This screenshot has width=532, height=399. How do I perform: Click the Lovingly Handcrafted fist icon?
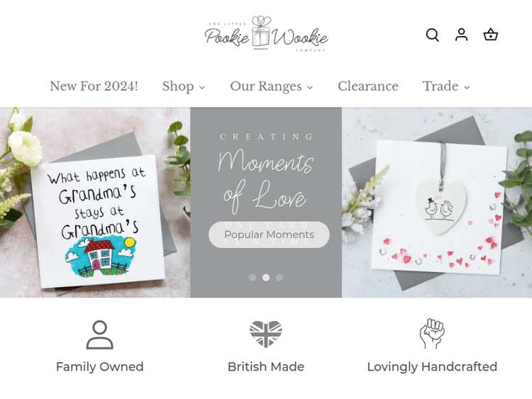tap(432, 334)
